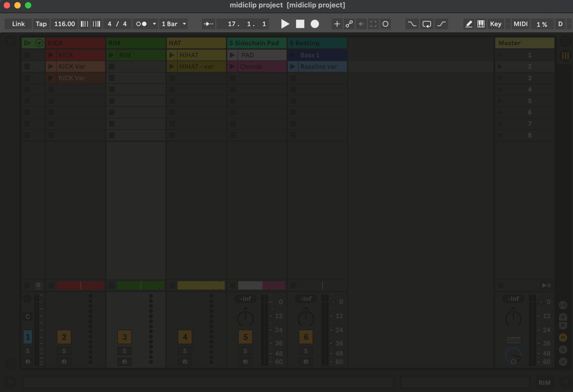This screenshot has width=573, height=392.
Task: Launch the Bassline var clip
Action: pyautogui.click(x=293, y=67)
